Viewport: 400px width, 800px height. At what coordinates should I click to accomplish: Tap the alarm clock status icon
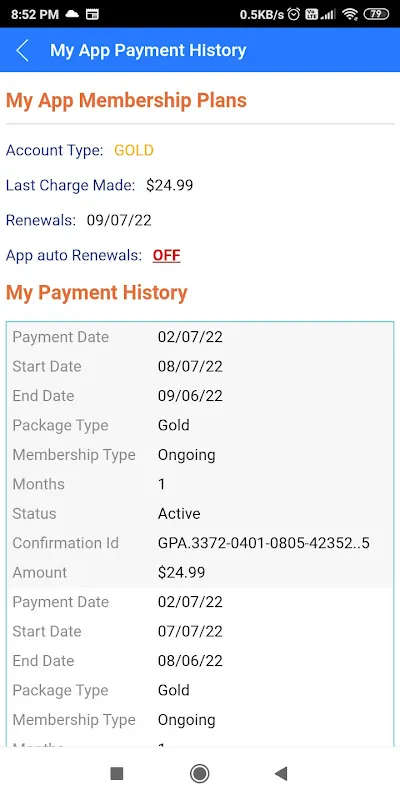[x=294, y=14]
